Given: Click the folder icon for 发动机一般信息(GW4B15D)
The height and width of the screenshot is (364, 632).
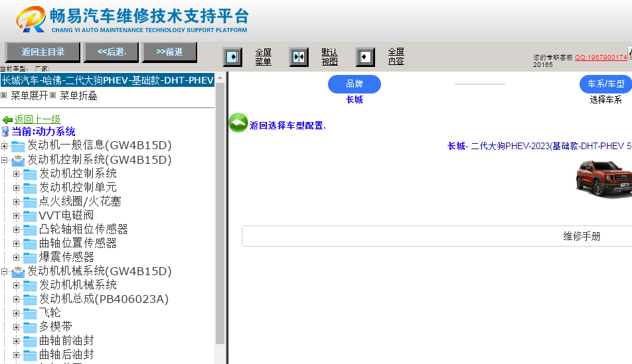Looking at the screenshot, I should (x=18, y=146).
